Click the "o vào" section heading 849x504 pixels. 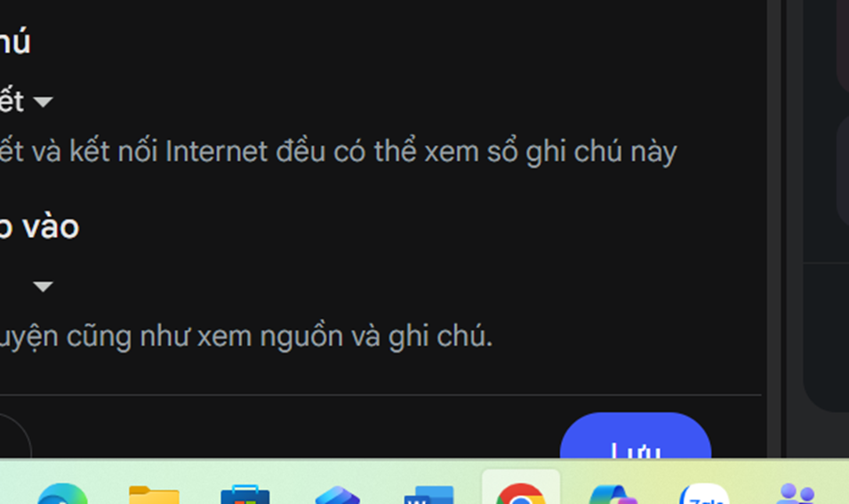(x=39, y=227)
